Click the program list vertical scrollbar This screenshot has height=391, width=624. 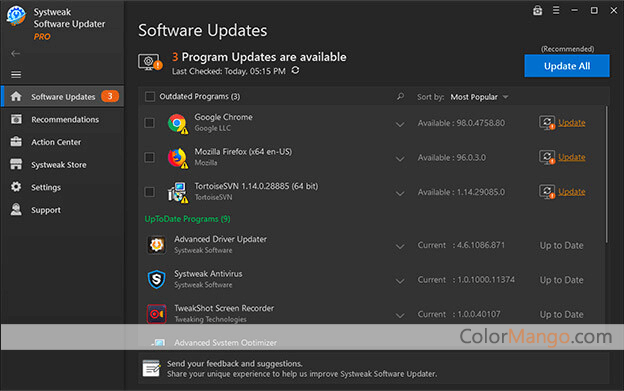[606, 174]
